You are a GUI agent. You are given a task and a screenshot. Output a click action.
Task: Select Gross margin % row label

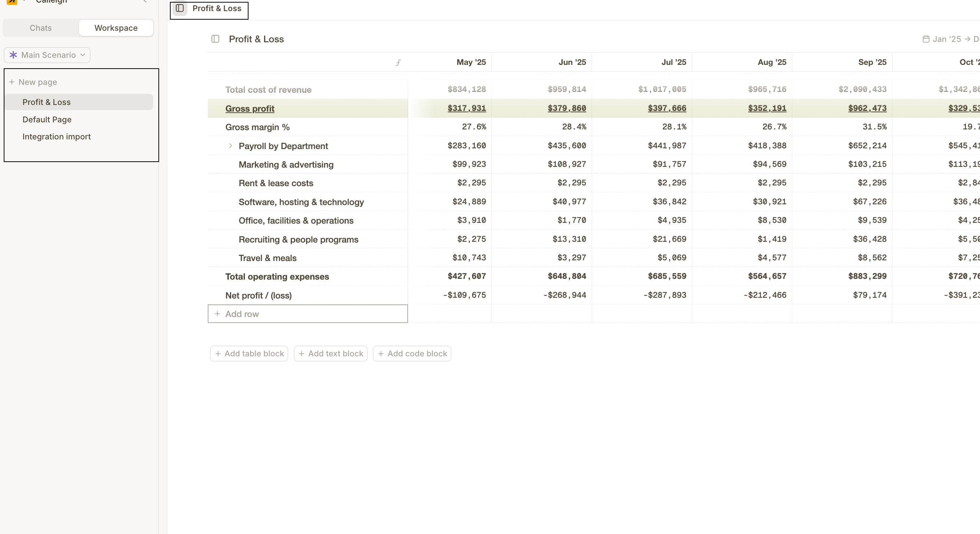pyautogui.click(x=257, y=127)
